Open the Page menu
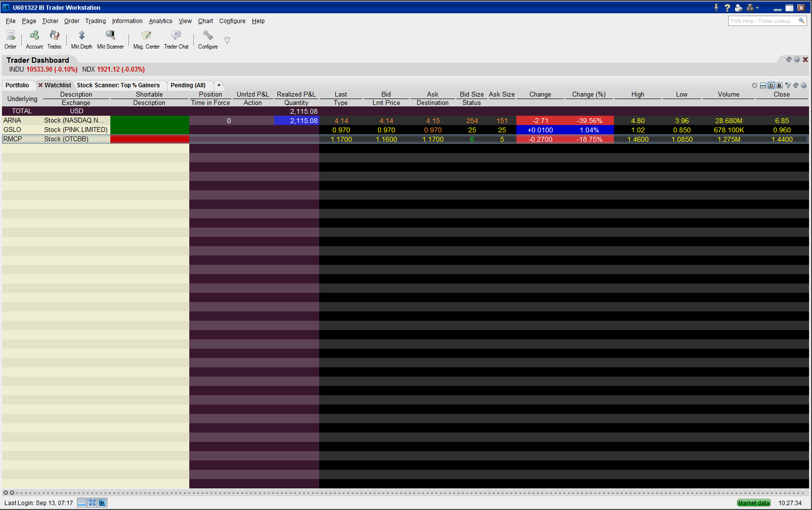Image resolution: width=812 pixels, height=510 pixels. 29,21
